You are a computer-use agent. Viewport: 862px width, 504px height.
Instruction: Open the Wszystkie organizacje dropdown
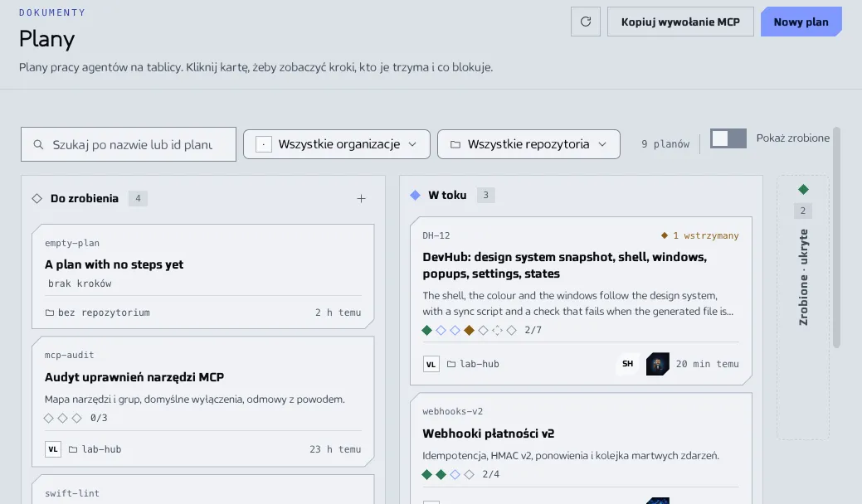[x=337, y=144]
